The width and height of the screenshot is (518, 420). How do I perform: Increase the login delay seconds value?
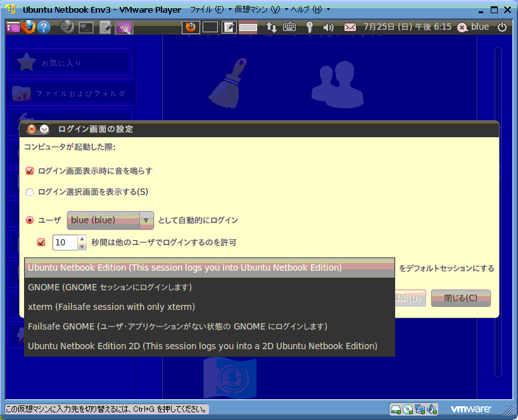pyautogui.click(x=82, y=238)
